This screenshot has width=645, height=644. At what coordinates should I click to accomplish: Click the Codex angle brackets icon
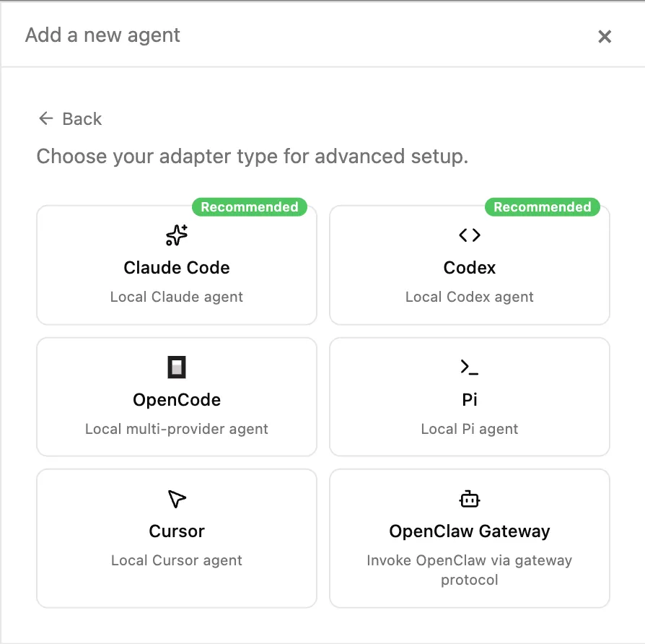tap(469, 235)
